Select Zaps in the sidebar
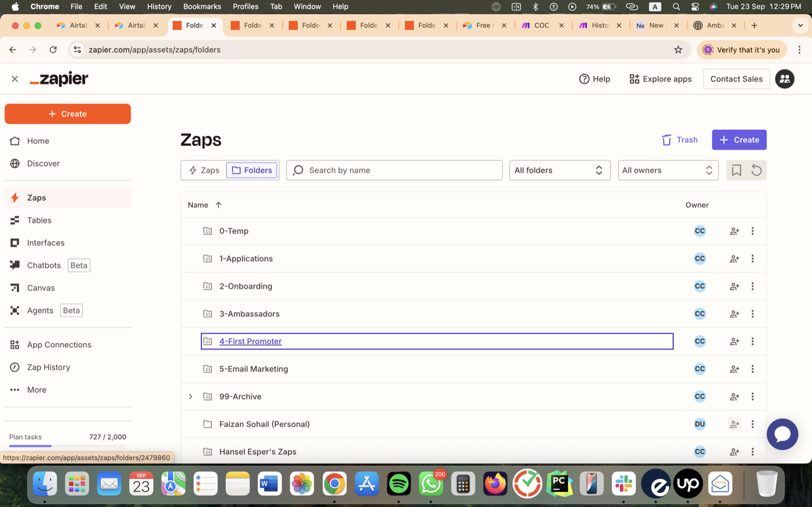 68,197
